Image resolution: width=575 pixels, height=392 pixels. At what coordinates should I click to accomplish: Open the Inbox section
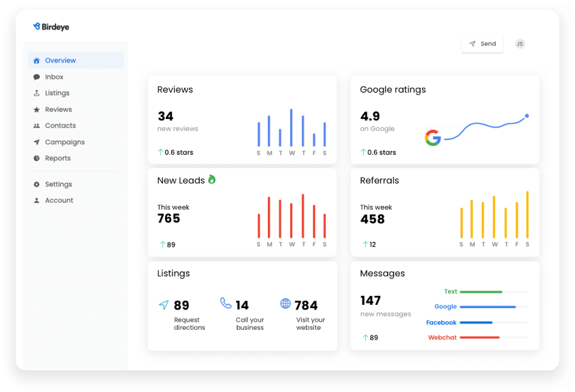(x=76, y=77)
